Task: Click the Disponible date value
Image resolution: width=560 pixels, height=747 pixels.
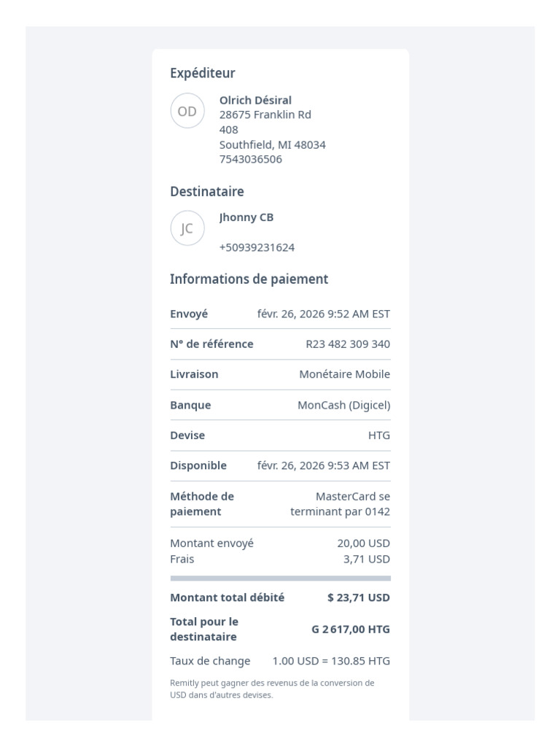Action: pyautogui.click(x=323, y=465)
